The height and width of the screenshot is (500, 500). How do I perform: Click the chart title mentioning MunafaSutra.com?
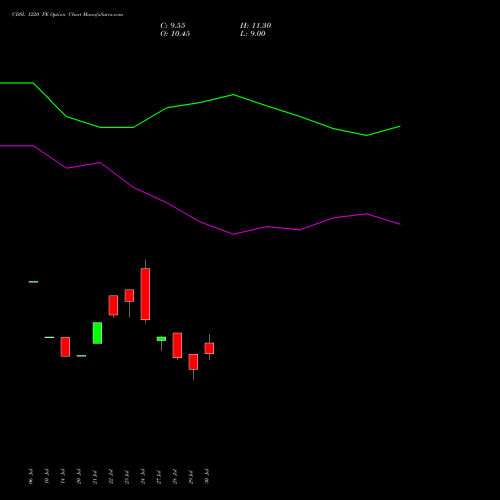[68, 15]
